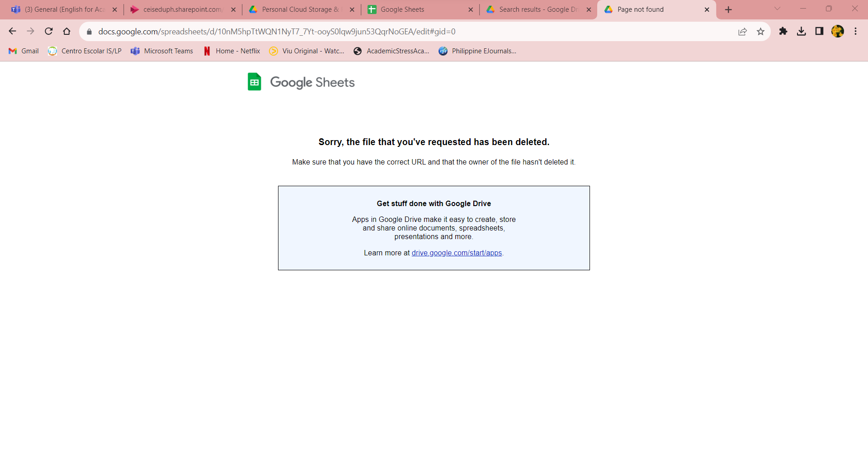
Task: Follow the drive.google.com/start/apps link
Action: (457, 253)
